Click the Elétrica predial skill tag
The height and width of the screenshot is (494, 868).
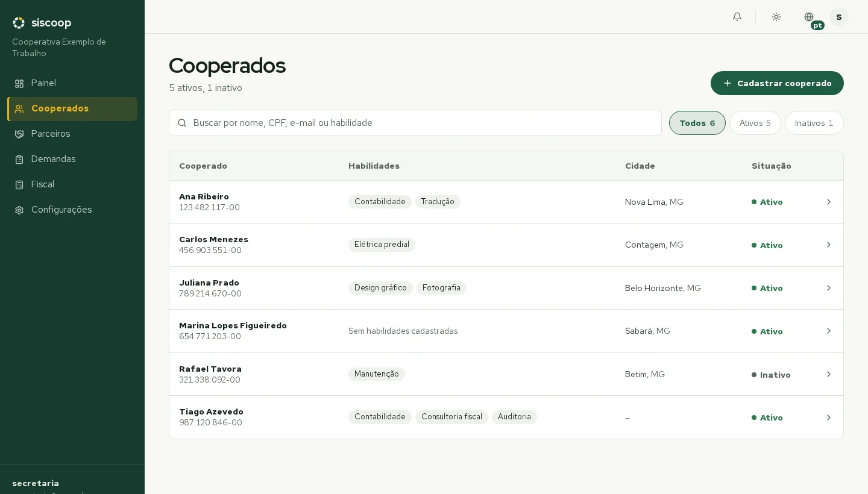(382, 245)
